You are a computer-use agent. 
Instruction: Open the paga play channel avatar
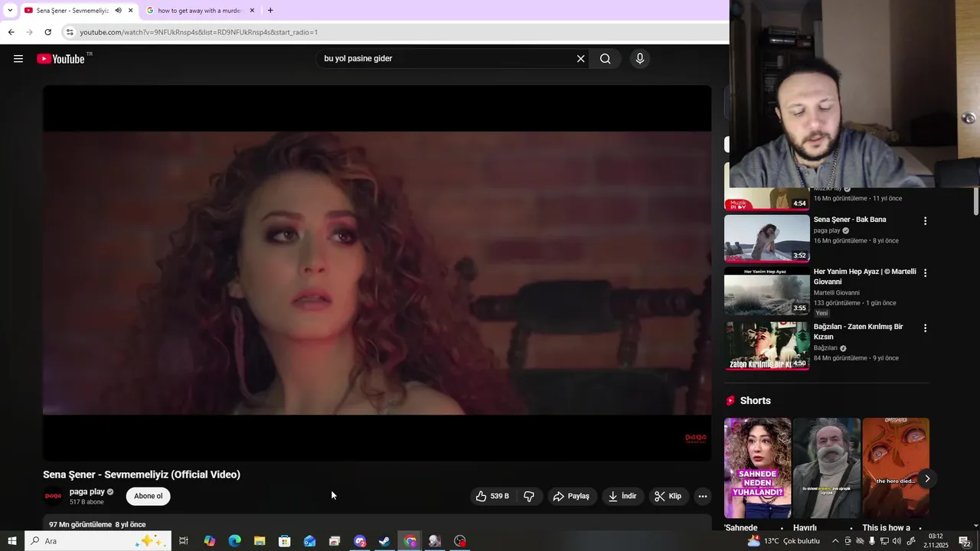pyautogui.click(x=53, y=496)
